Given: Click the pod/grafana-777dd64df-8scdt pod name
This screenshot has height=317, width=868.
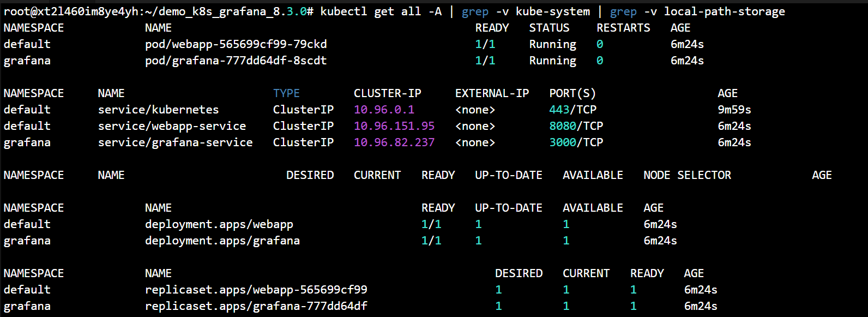Looking at the screenshot, I should [x=236, y=61].
